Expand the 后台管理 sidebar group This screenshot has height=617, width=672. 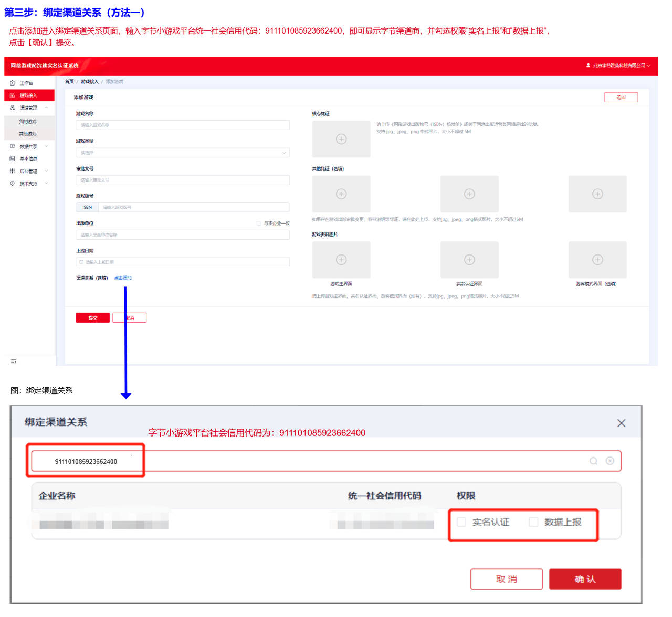(29, 171)
